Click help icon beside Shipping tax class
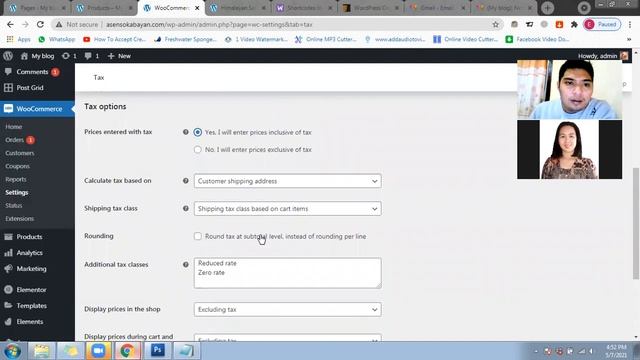Viewport: 640px width, 360px height. tap(186, 209)
